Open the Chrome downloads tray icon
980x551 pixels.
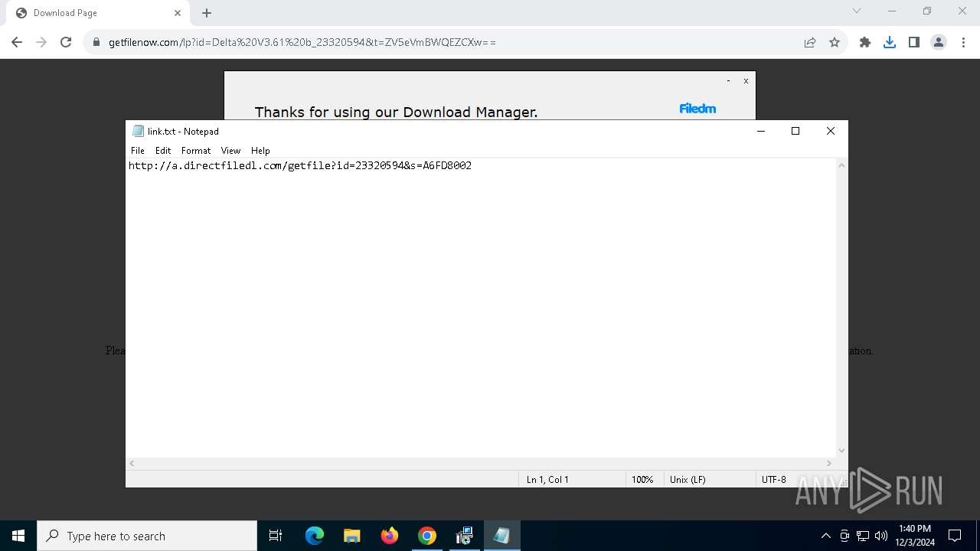click(890, 42)
